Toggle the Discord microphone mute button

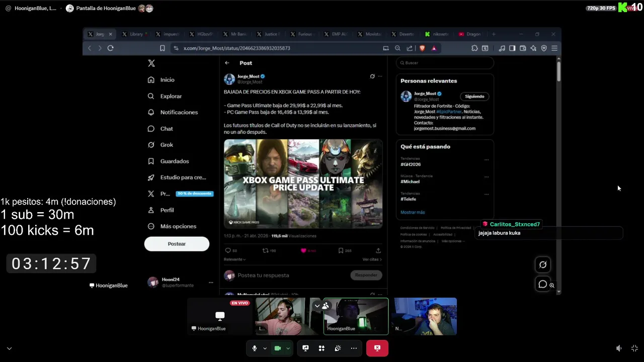click(x=255, y=348)
